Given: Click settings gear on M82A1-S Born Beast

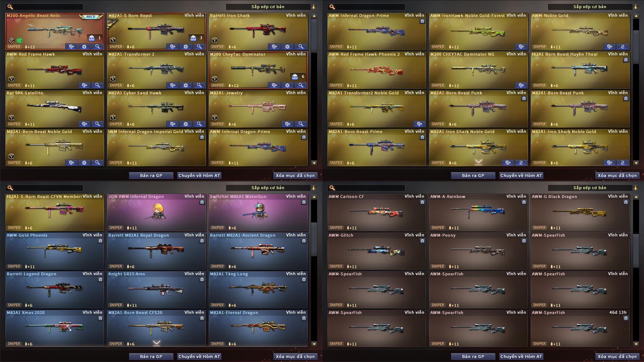Looking at the screenshot, I should coord(185,47).
